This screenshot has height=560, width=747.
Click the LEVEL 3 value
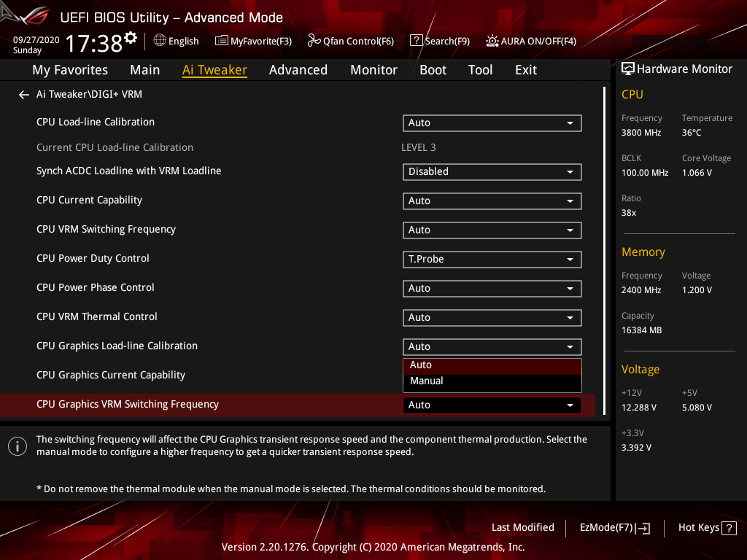tap(418, 147)
